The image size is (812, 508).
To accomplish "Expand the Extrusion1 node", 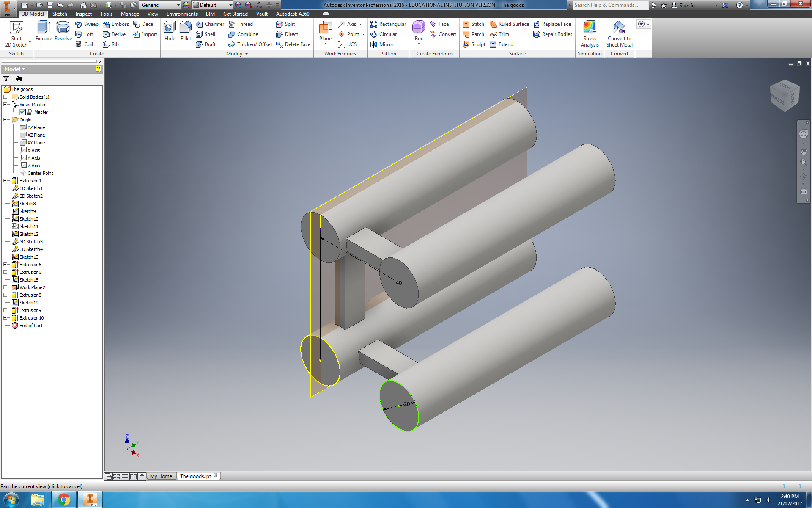I will point(5,181).
